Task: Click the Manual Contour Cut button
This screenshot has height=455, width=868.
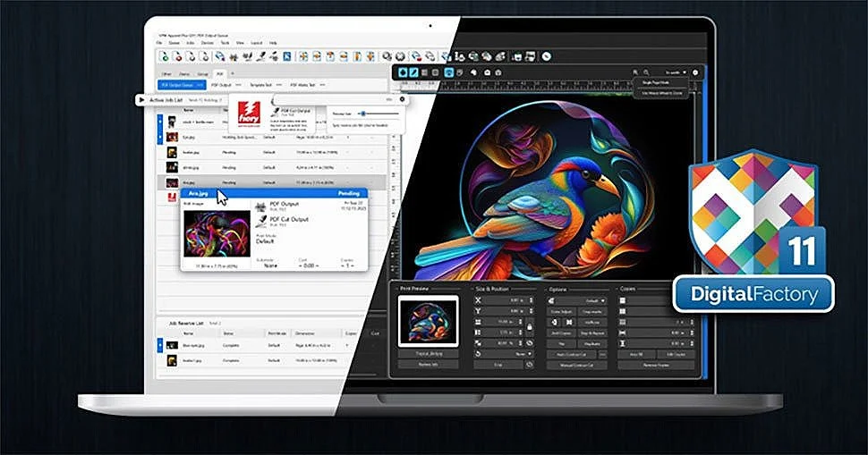Action: (576, 365)
